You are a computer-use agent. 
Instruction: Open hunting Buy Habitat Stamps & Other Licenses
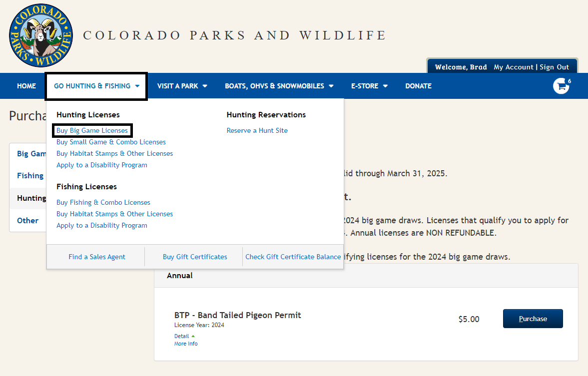115,153
